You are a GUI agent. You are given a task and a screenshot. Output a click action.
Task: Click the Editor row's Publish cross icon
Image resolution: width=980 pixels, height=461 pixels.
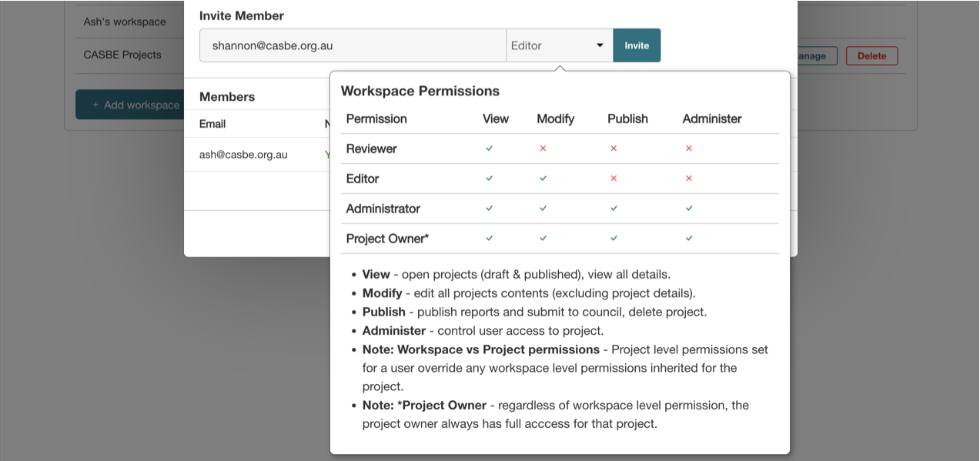point(614,179)
